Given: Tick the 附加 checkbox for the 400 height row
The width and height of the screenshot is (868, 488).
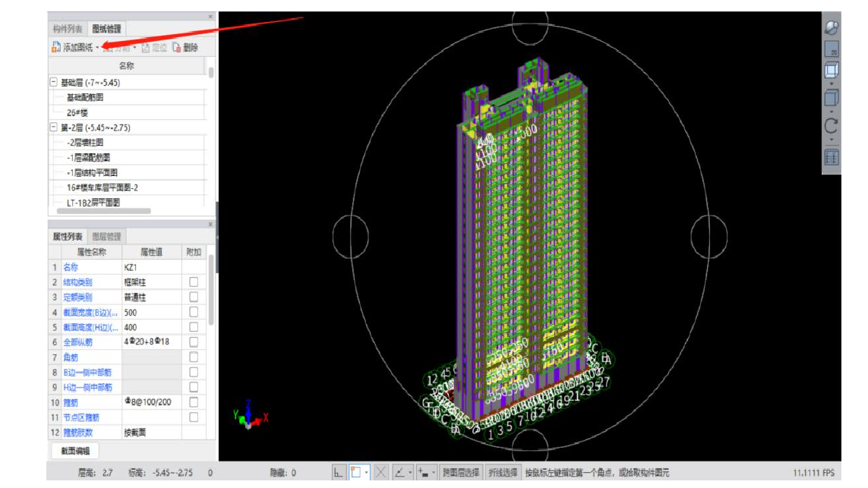Looking at the screenshot, I should pos(194,327).
